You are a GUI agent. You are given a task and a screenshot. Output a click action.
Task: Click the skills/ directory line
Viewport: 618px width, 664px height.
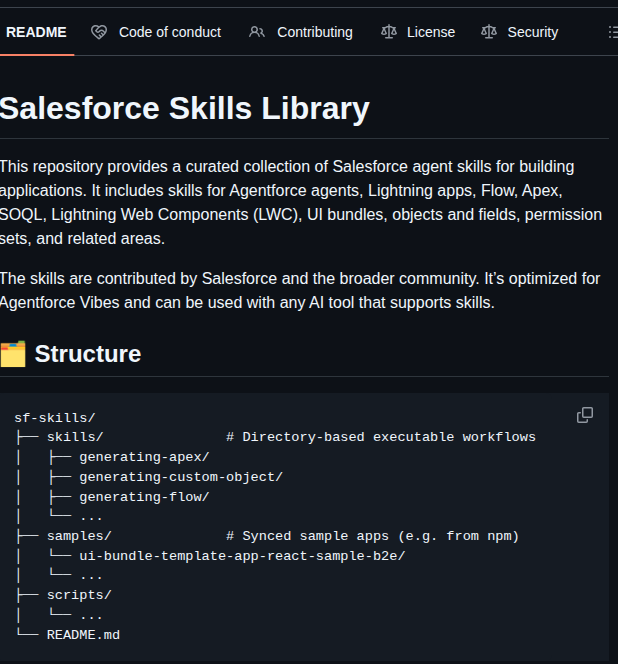[x=75, y=437]
